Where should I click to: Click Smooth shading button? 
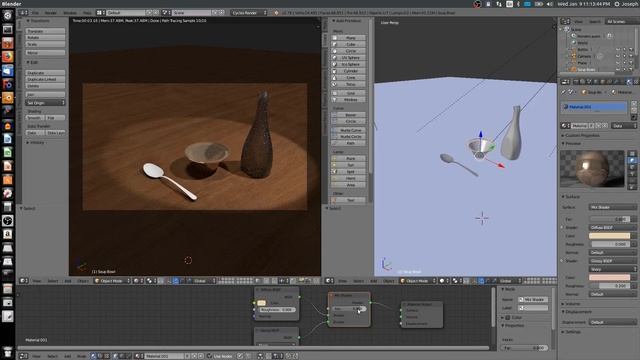pos(35,118)
